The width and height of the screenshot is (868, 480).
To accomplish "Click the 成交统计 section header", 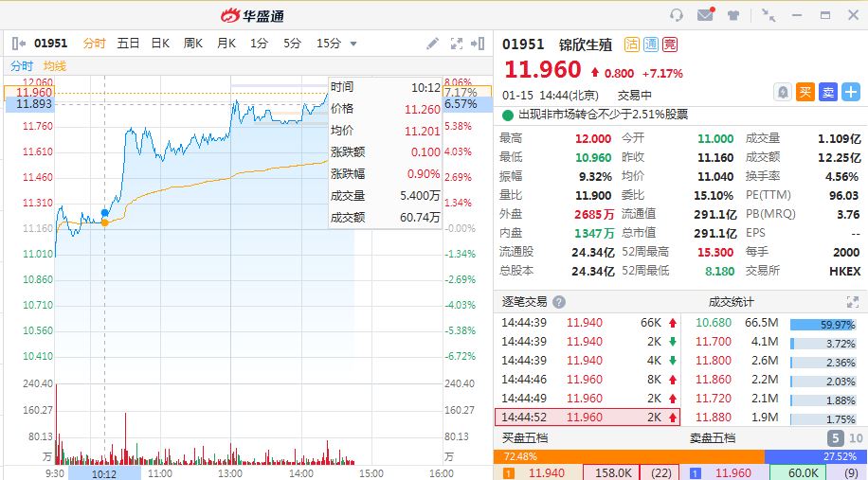I will coord(731,302).
